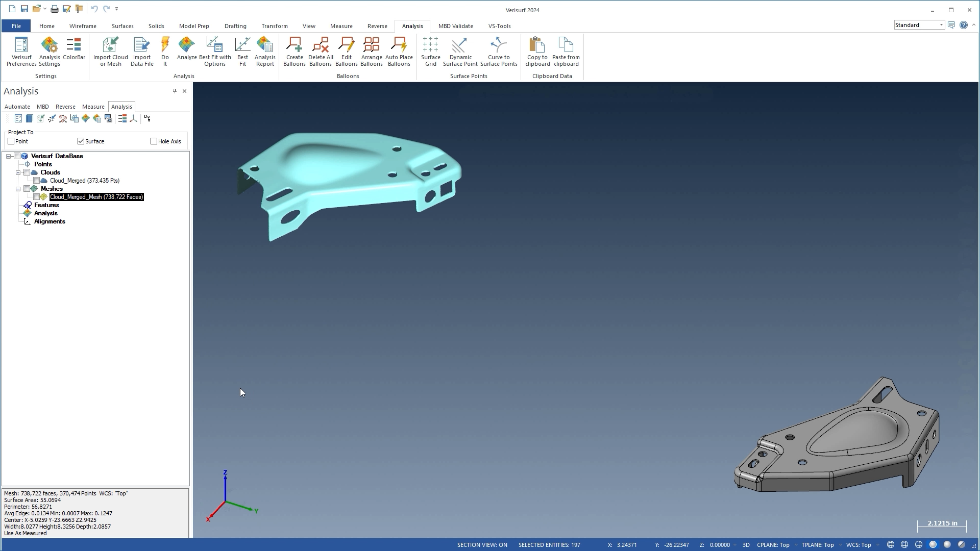
Task: Generate an Analysis Report
Action: pos(265,52)
